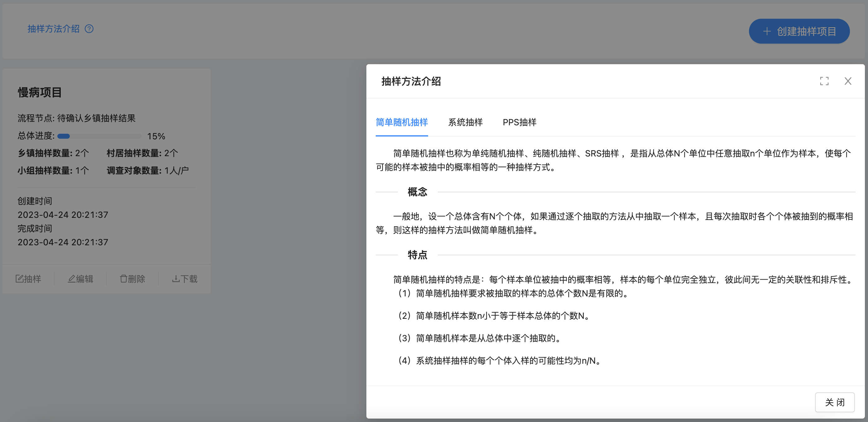
Task: Click the 创建抽样项目 button label
Action: pos(806,31)
